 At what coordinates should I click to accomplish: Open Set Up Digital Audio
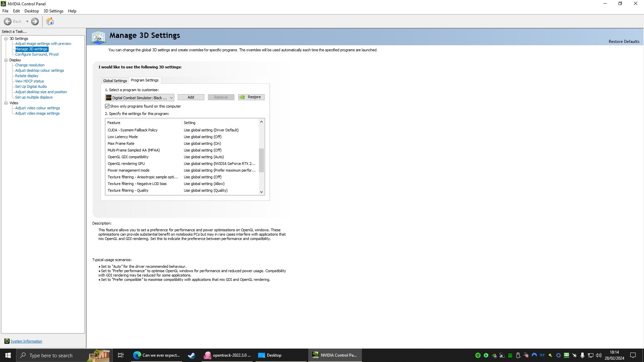tap(31, 86)
